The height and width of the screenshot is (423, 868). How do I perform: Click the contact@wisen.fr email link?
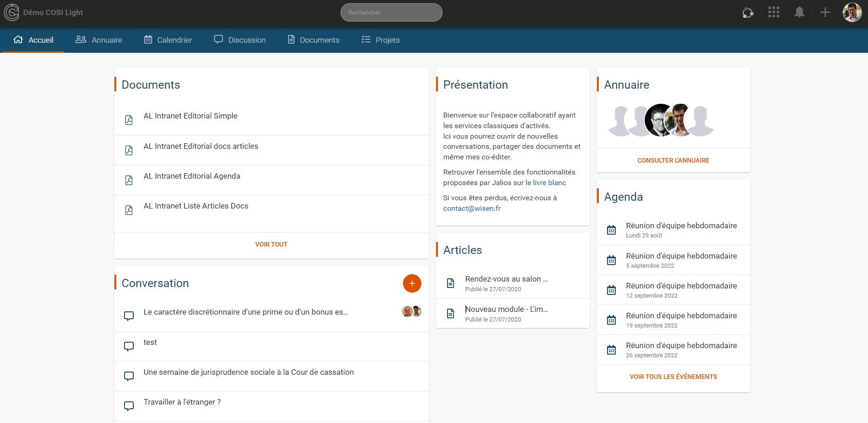[472, 208]
